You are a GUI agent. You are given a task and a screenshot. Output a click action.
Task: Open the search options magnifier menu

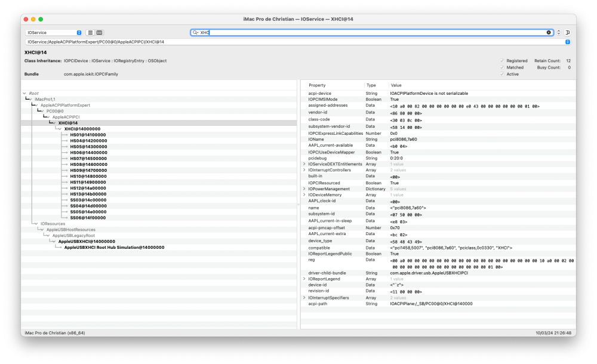click(x=196, y=33)
